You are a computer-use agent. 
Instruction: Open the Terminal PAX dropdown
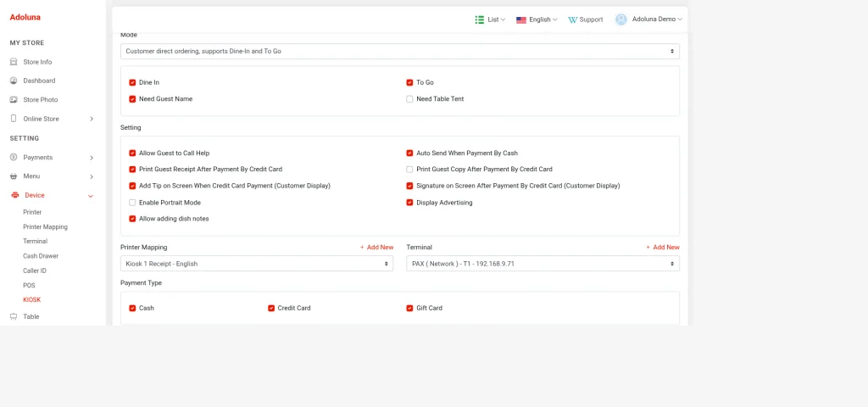tap(542, 264)
